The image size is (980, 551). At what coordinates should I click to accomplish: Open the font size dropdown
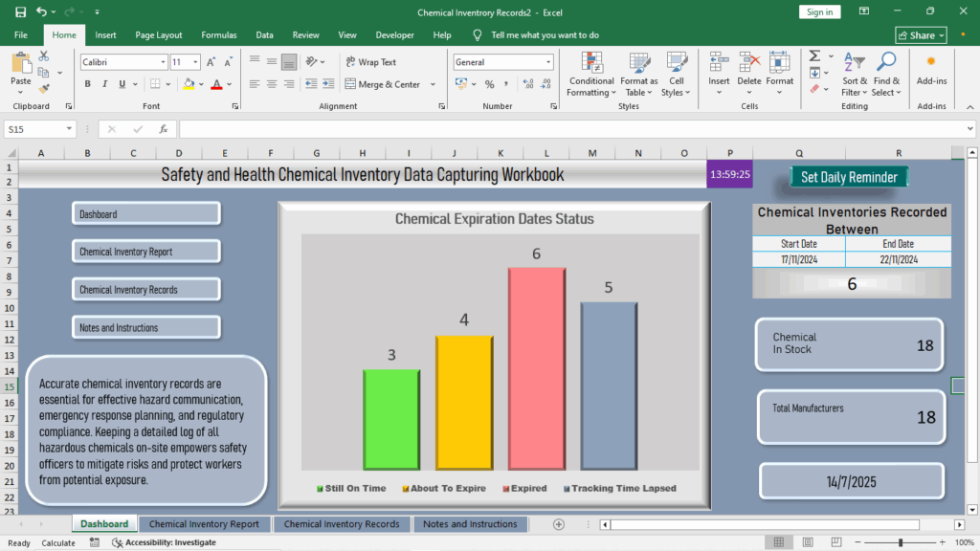(193, 61)
